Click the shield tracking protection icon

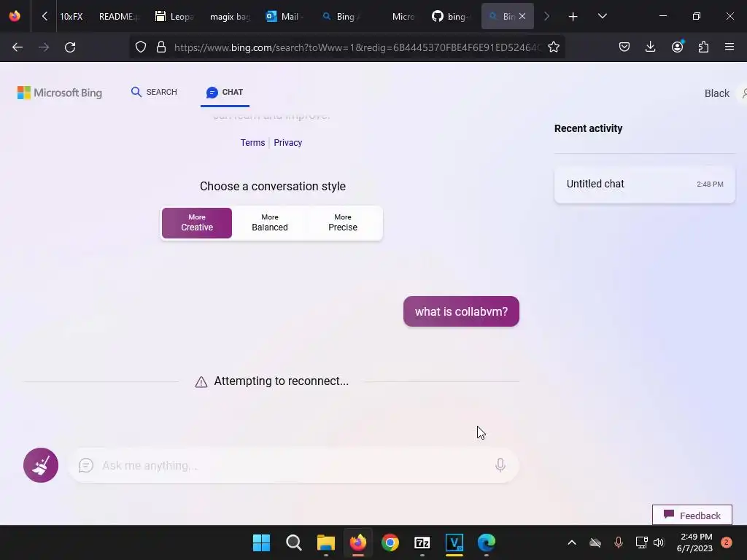tap(141, 47)
